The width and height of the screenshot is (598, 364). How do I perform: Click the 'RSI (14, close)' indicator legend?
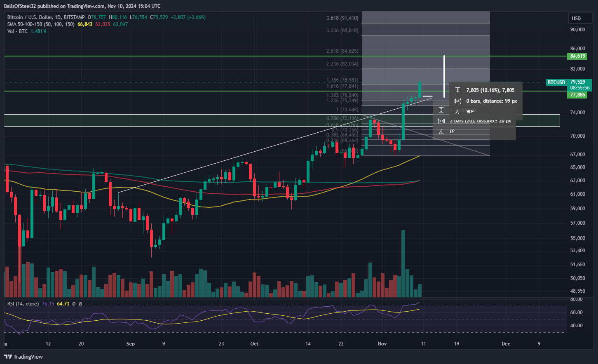(x=23, y=304)
